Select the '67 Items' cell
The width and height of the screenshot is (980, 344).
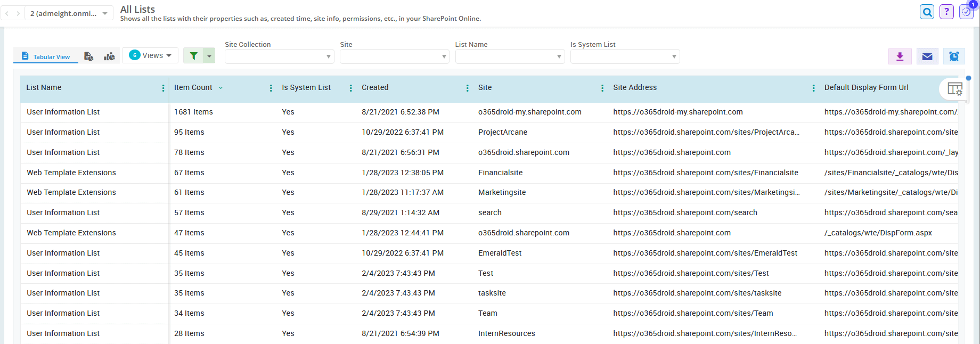189,173
